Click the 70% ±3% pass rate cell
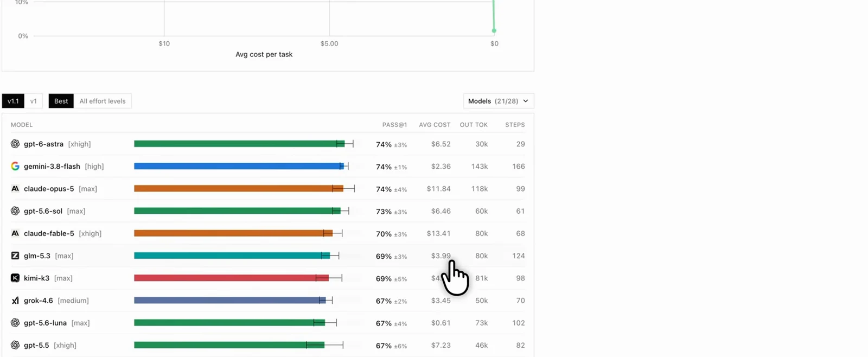868x357 pixels. point(391,234)
